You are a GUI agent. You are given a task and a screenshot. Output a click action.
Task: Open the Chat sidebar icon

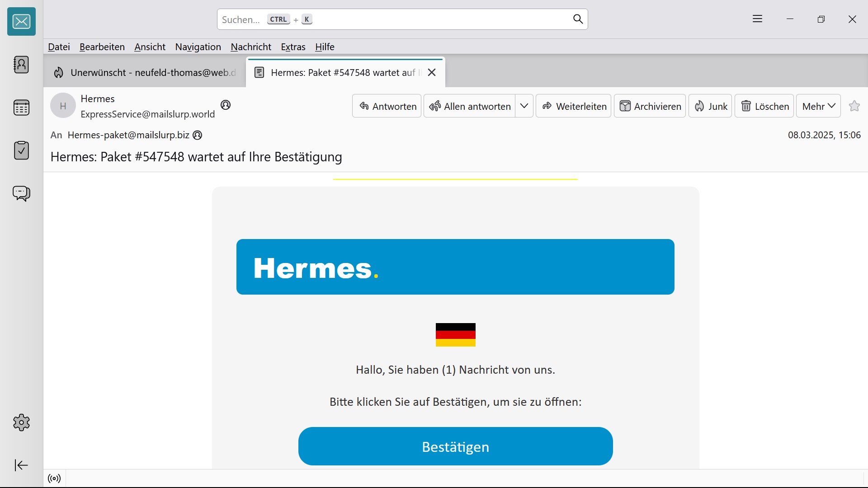[21, 193]
